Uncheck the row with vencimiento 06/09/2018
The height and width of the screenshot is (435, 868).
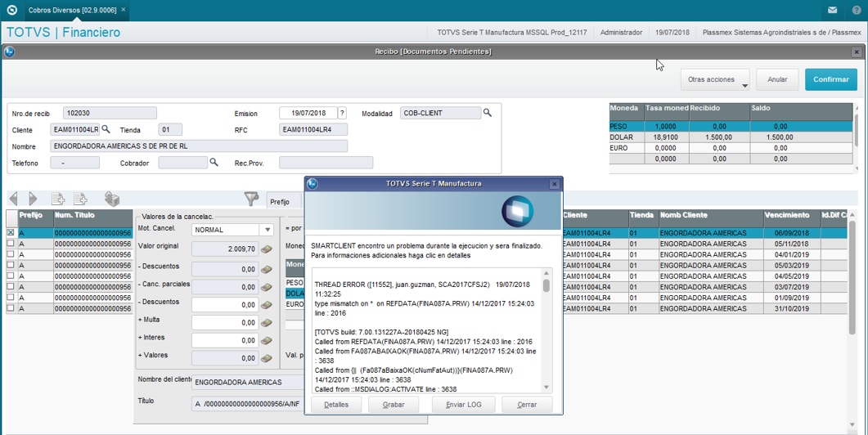pos(11,233)
